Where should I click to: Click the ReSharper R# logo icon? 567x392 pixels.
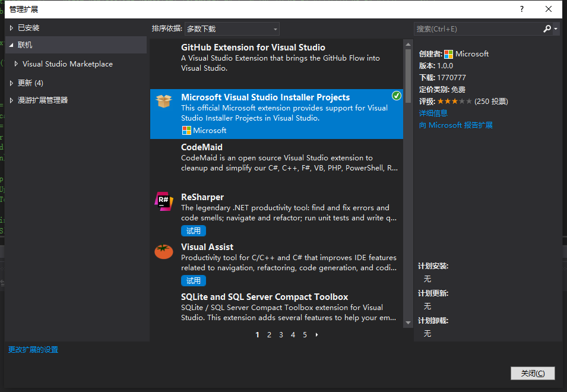click(x=164, y=201)
